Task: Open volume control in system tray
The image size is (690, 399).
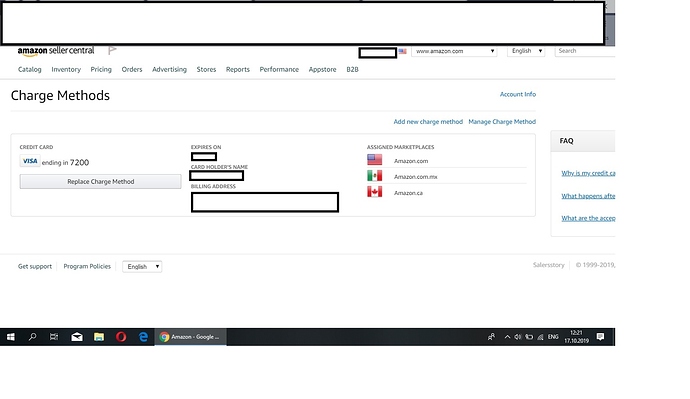Action: 518,337
